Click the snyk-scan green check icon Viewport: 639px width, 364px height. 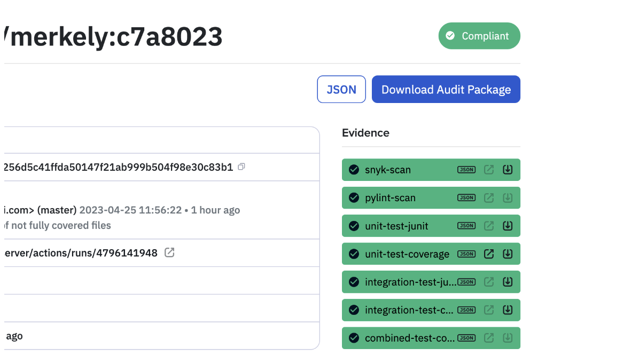click(354, 170)
